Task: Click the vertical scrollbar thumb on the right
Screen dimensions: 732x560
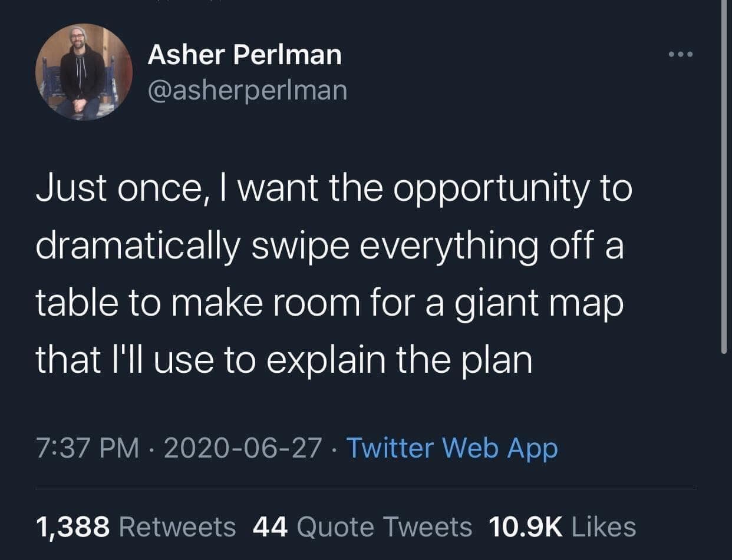Action: tap(724, 177)
